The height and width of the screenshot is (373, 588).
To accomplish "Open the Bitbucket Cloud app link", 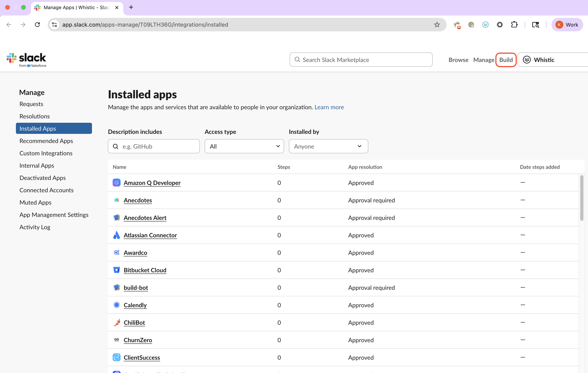I will pyautogui.click(x=145, y=270).
